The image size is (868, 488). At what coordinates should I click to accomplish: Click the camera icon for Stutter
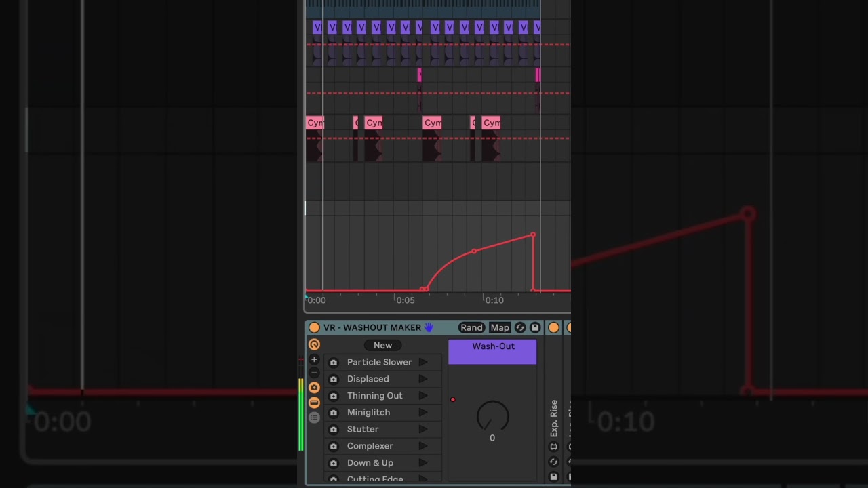tap(333, 430)
